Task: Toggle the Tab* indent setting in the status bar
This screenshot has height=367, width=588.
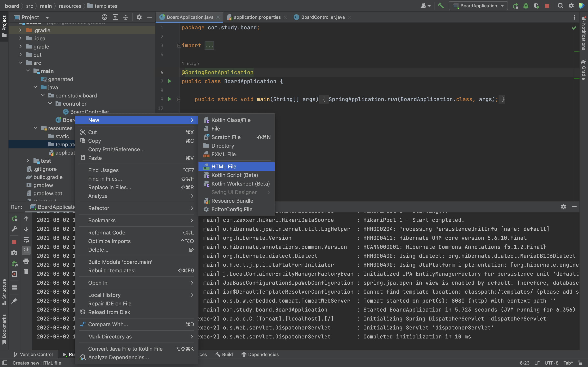Action: click(568, 363)
